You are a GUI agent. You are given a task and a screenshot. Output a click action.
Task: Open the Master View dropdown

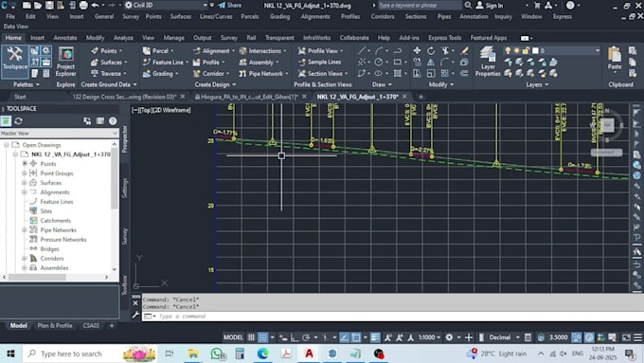59,134
